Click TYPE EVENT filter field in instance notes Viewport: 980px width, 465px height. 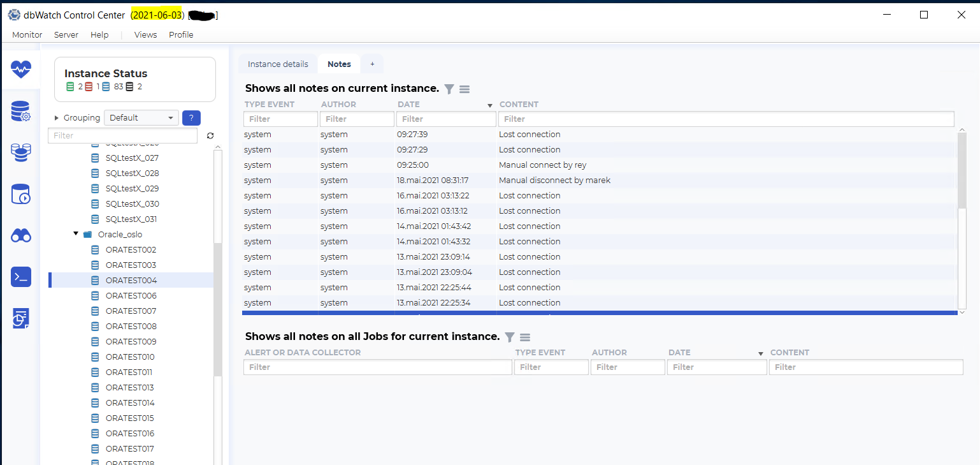tap(280, 119)
